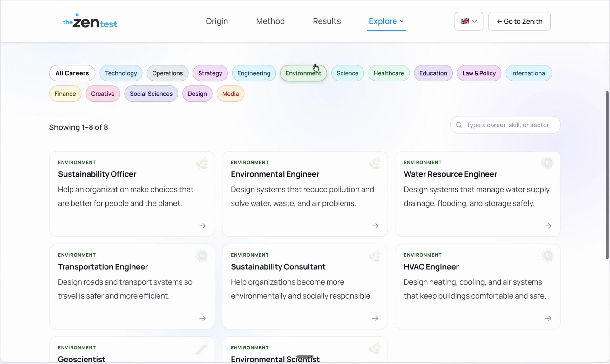Viewport: 610px width, 364px height.
Task: Click gear icon on Transportation Engineer card
Action: (202, 256)
